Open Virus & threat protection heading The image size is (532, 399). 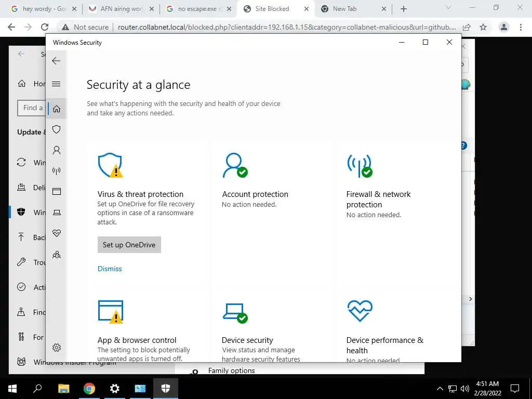(x=140, y=194)
